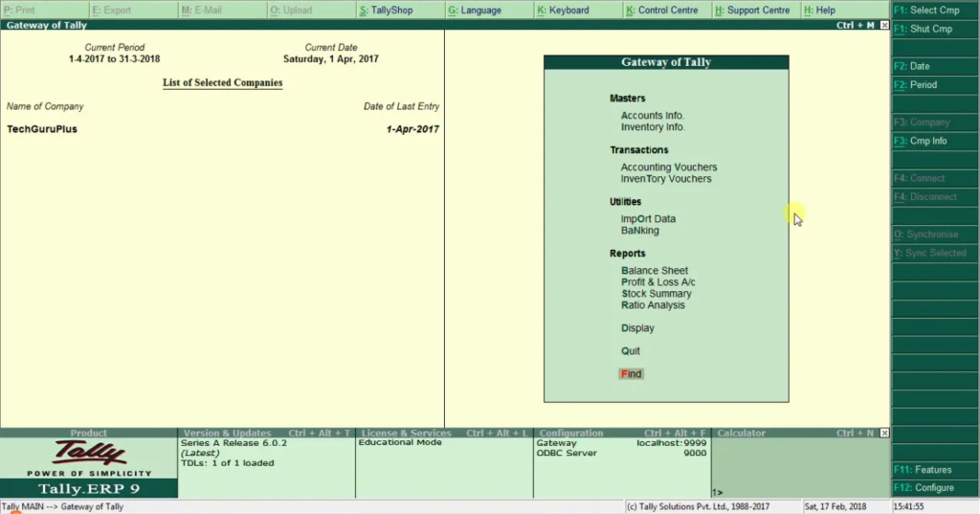Click the calculator input prompt area
The width and height of the screenshot is (980, 514).
799,492
